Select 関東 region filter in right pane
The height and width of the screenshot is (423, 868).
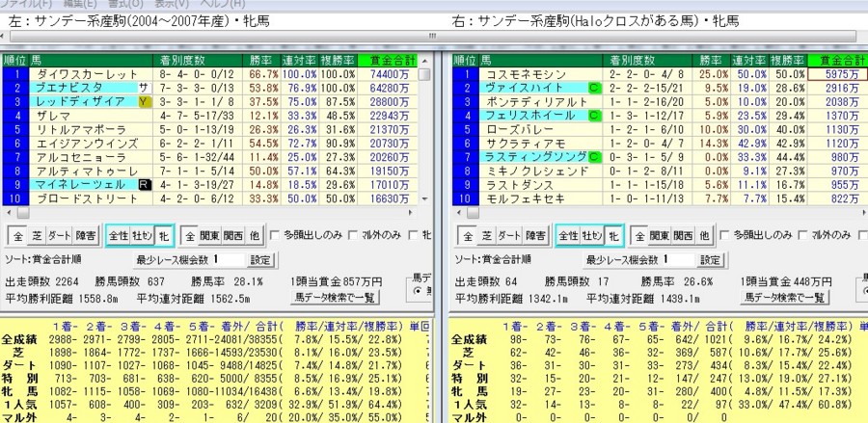[x=660, y=236]
